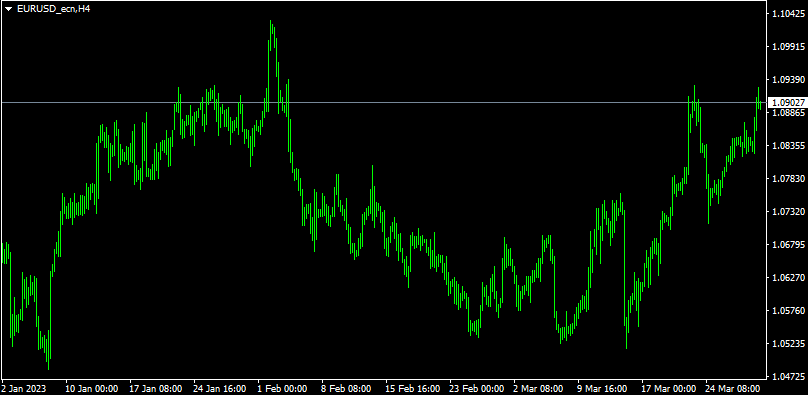Click the 17 Mar 00:00 time label

[x=667, y=388]
